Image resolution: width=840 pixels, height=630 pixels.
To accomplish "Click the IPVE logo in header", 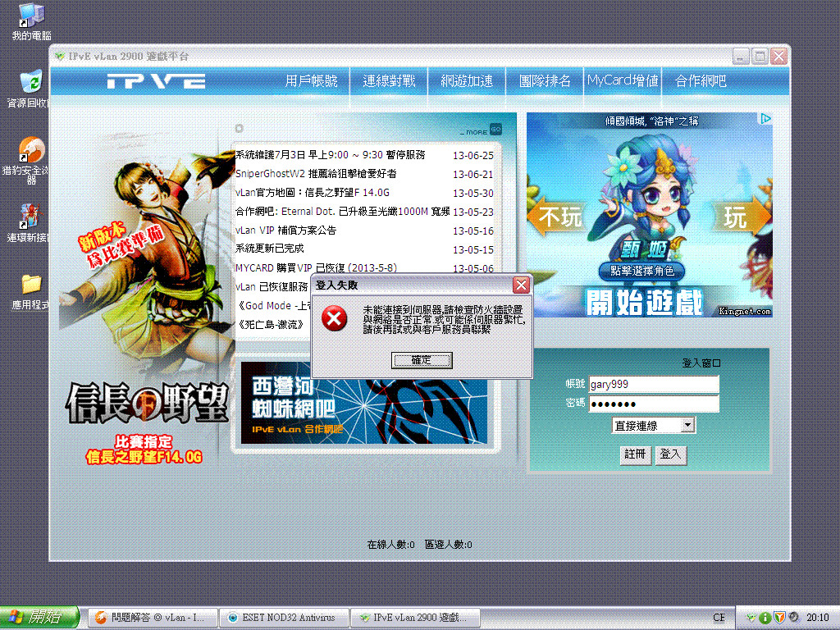I will 156,81.
